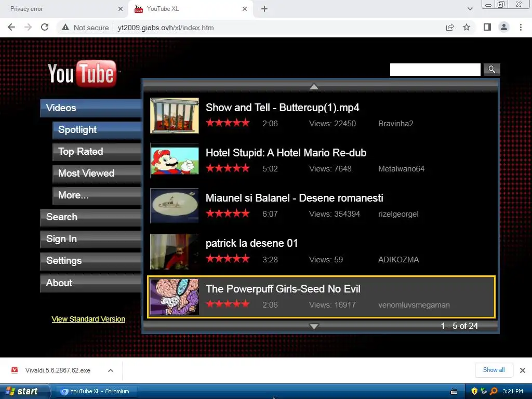Close the Privacy error tab

click(121, 9)
